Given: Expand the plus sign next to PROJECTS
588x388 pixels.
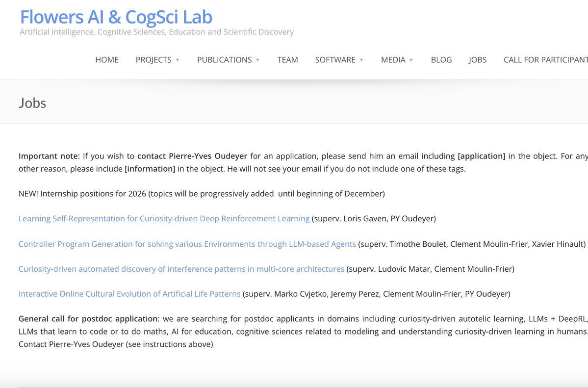Looking at the screenshot, I should pyautogui.click(x=178, y=60).
